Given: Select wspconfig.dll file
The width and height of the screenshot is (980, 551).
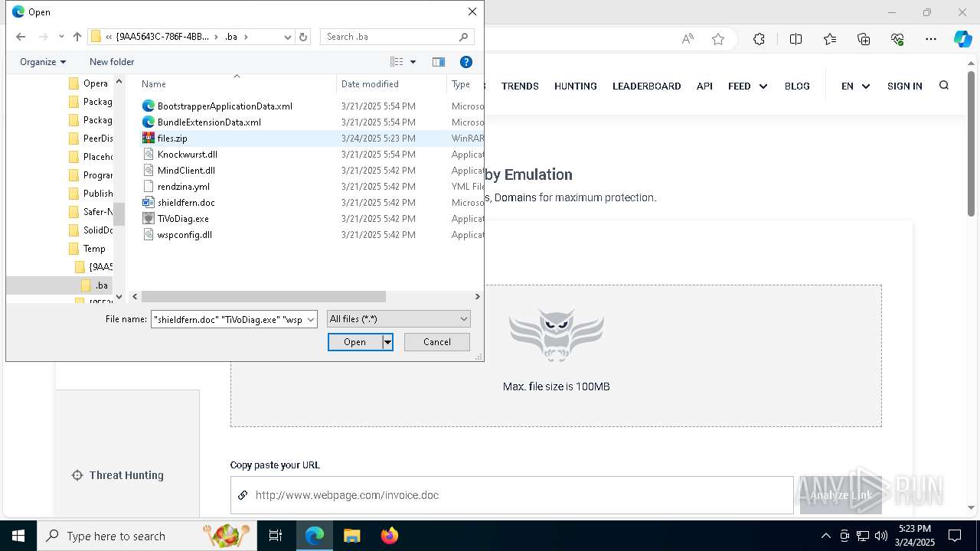Looking at the screenshot, I should (x=185, y=235).
